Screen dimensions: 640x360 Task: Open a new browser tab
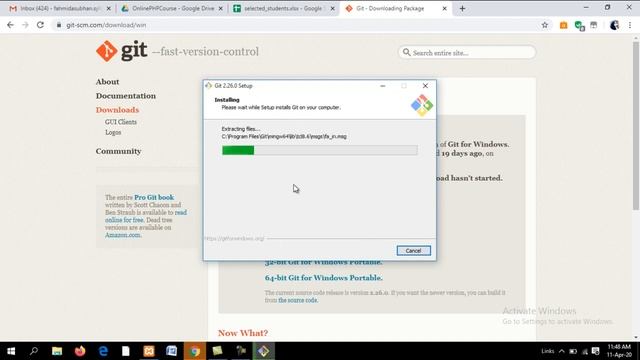(462, 9)
